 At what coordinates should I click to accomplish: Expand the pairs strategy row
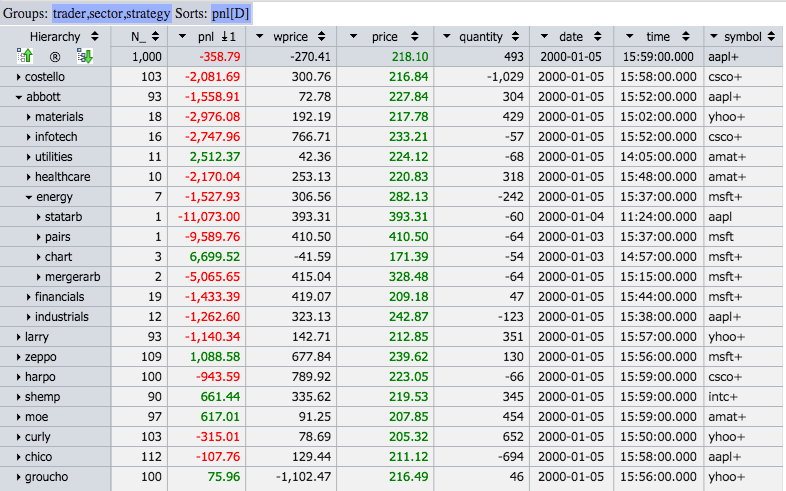(39, 237)
